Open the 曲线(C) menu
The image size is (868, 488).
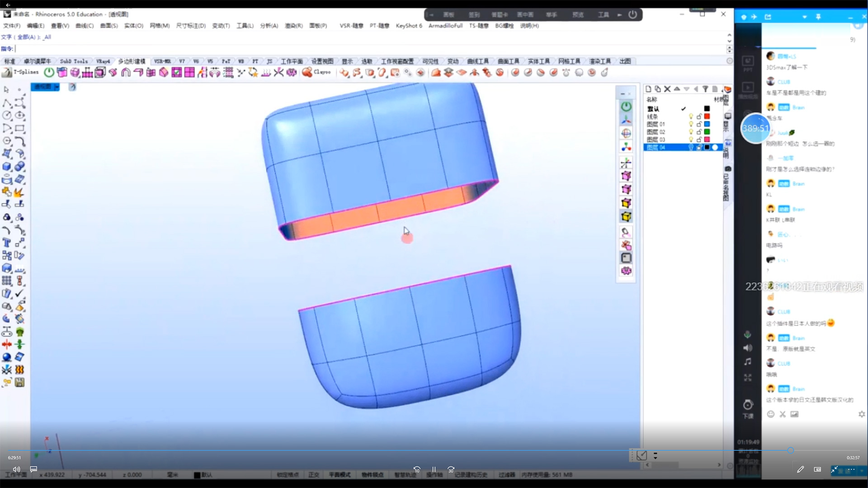click(85, 26)
